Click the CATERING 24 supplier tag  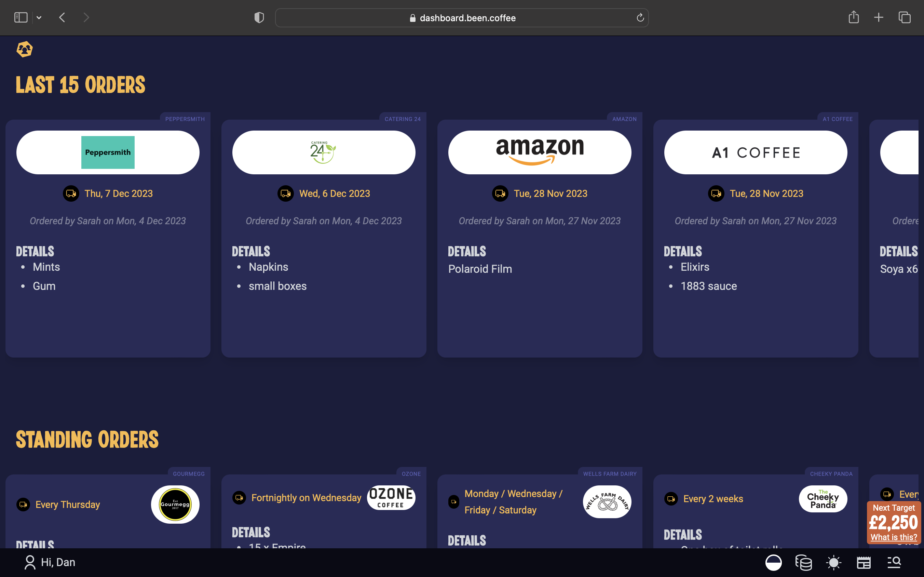(x=403, y=119)
